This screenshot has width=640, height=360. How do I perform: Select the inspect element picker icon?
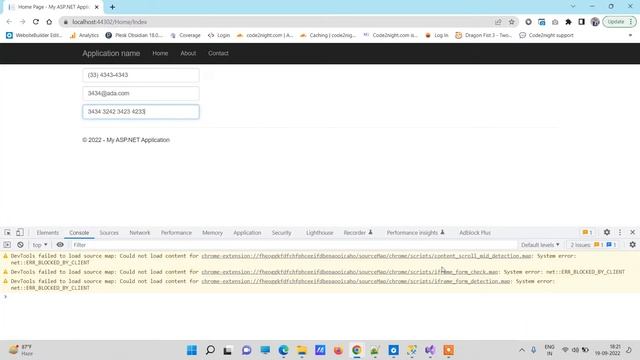(7, 232)
